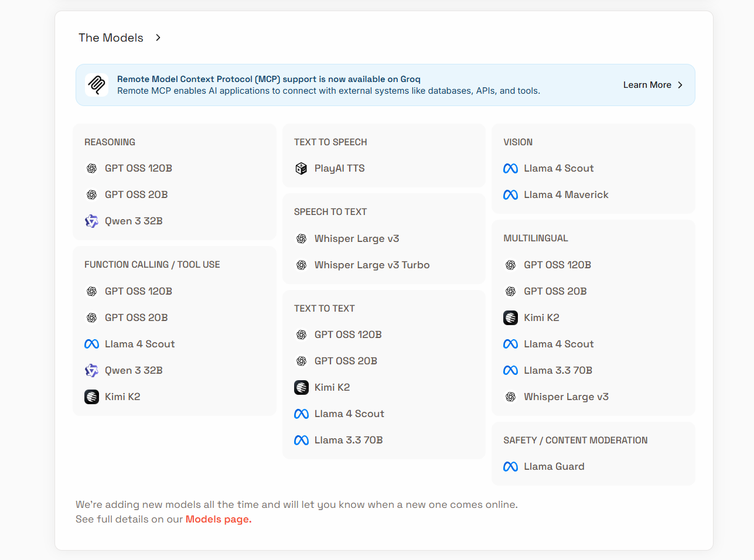Click the REASONING category heading

(110, 142)
